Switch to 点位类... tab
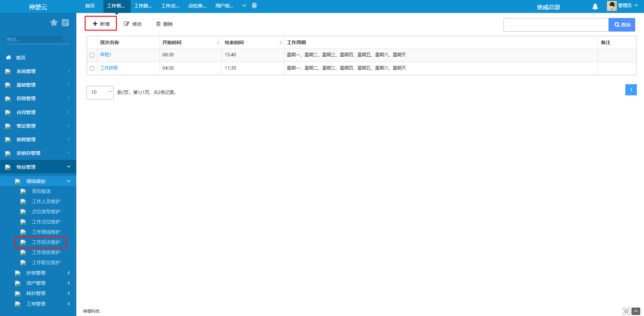 [x=197, y=6]
